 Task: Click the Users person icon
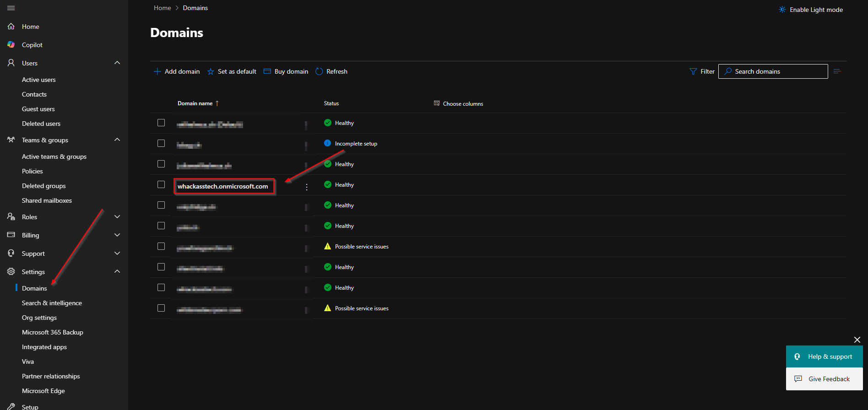tap(11, 63)
